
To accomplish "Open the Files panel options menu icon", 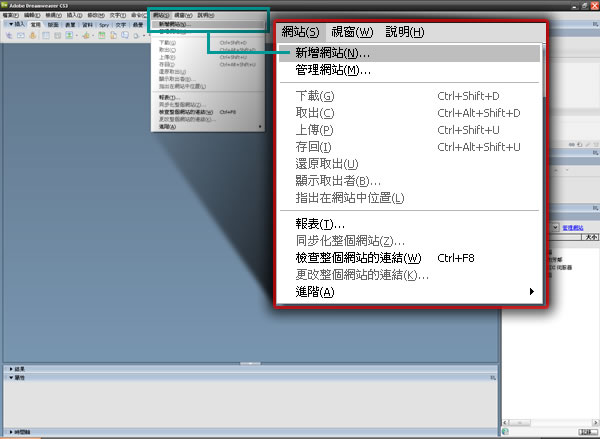I will tap(595, 208).
